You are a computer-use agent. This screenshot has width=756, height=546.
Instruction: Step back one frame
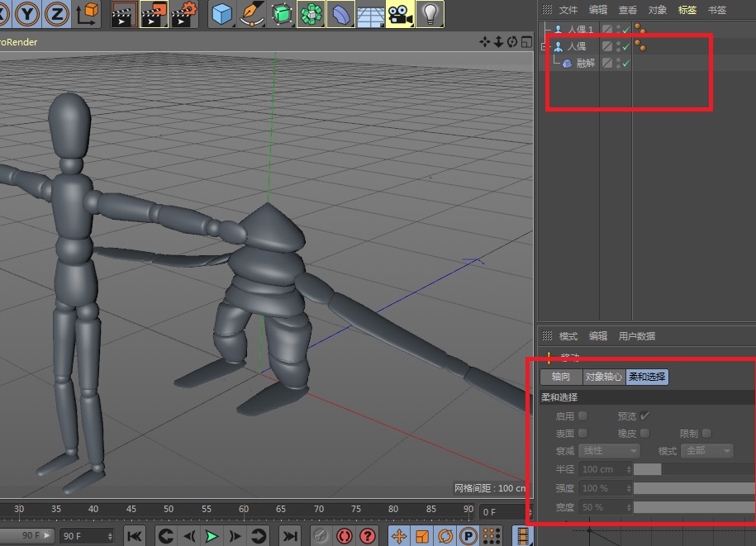click(x=189, y=536)
